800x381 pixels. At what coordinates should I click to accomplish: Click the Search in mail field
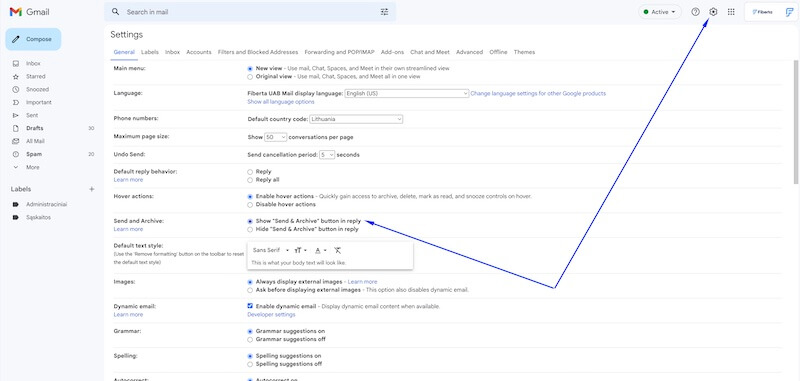pos(250,12)
